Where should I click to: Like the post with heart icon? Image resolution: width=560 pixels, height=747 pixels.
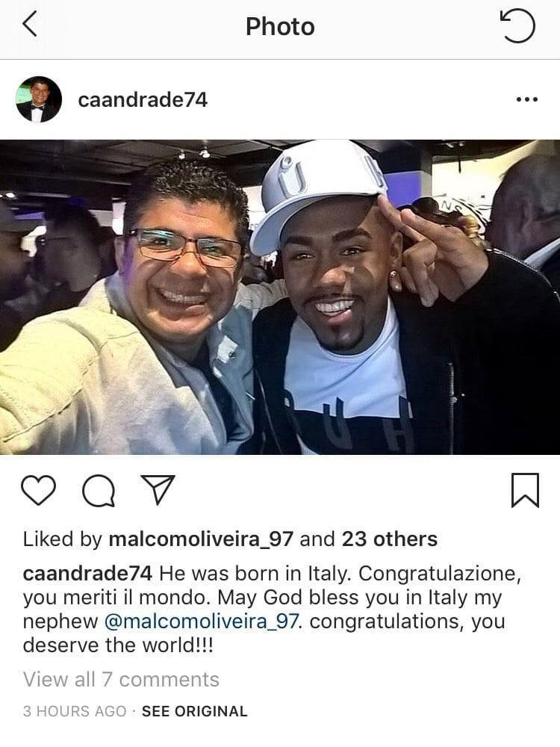[39, 490]
